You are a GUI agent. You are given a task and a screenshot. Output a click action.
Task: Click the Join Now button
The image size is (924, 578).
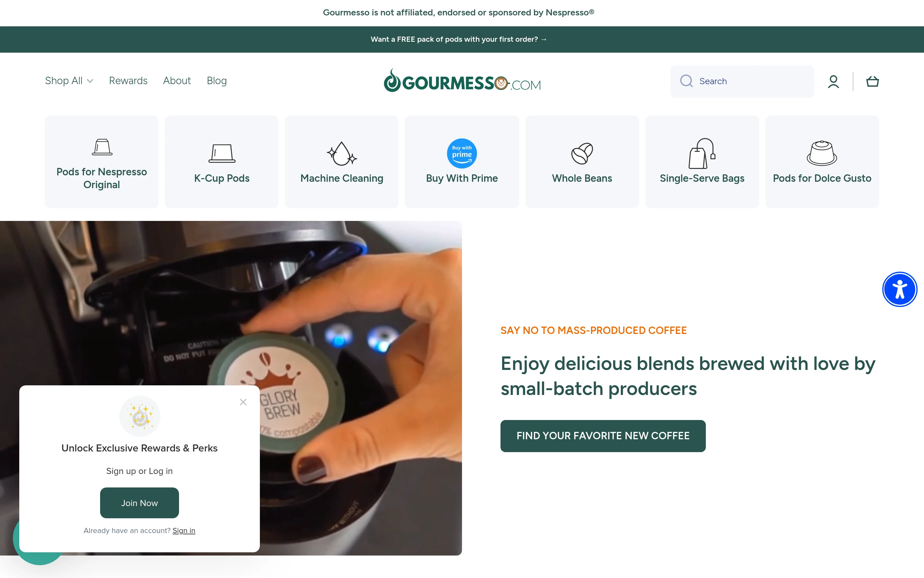139,503
